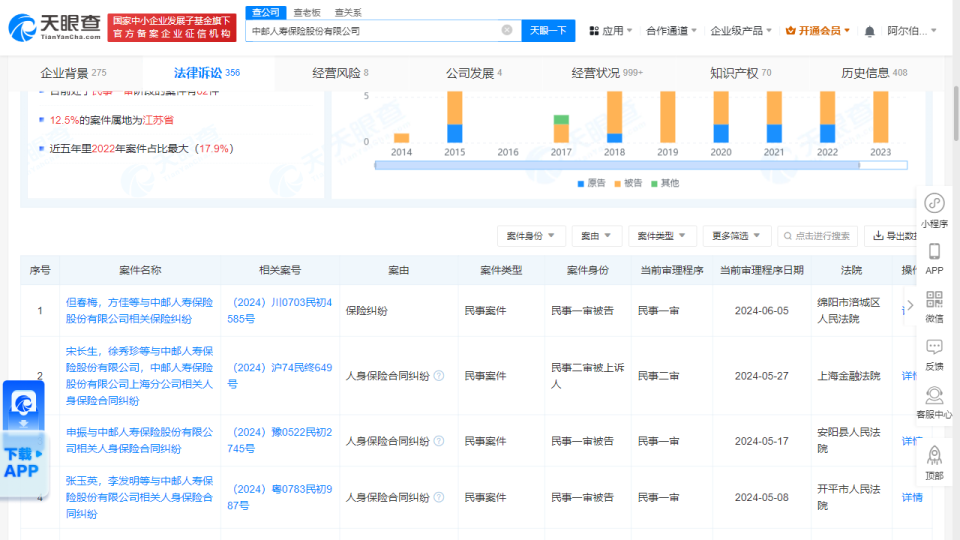The image size is (960, 540).
Task: Clear the search box text
Action: tap(507, 30)
